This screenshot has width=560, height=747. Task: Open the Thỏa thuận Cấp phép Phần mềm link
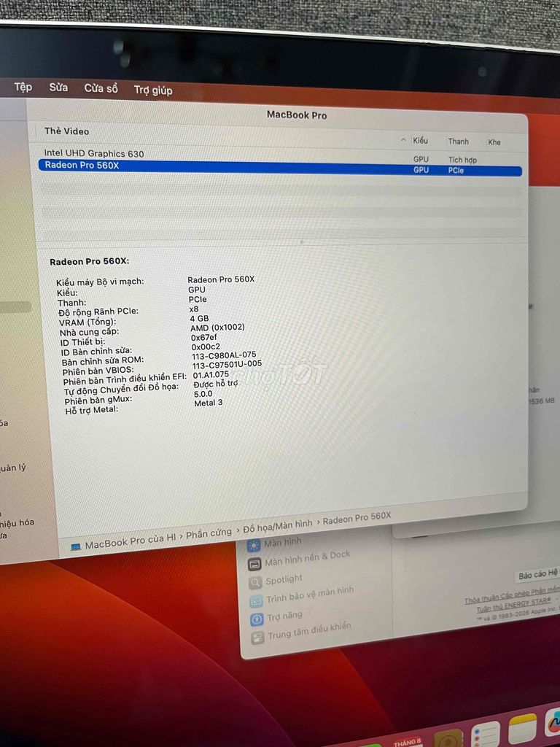[513, 595]
